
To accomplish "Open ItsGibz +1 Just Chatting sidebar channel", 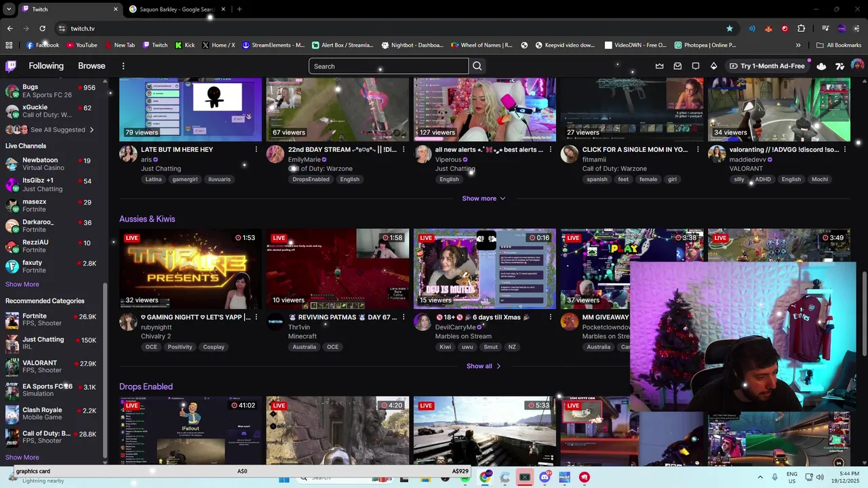I will click(52, 184).
